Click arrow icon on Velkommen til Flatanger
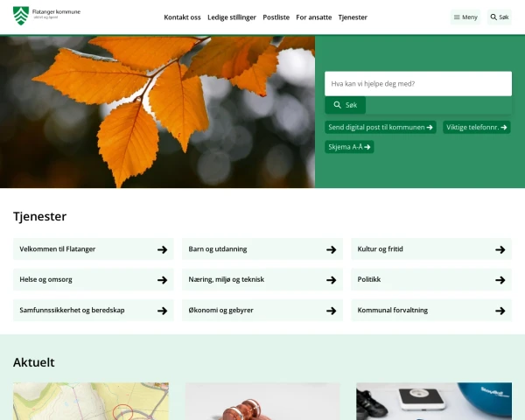The width and height of the screenshot is (525, 420). (163, 249)
